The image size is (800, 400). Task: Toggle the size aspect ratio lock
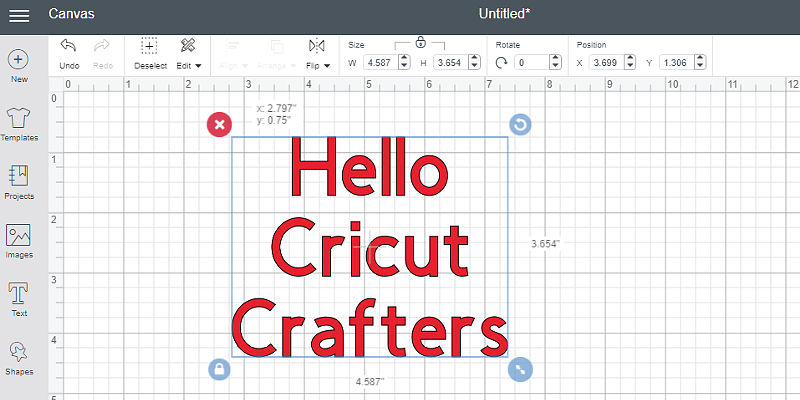coord(420,42)
